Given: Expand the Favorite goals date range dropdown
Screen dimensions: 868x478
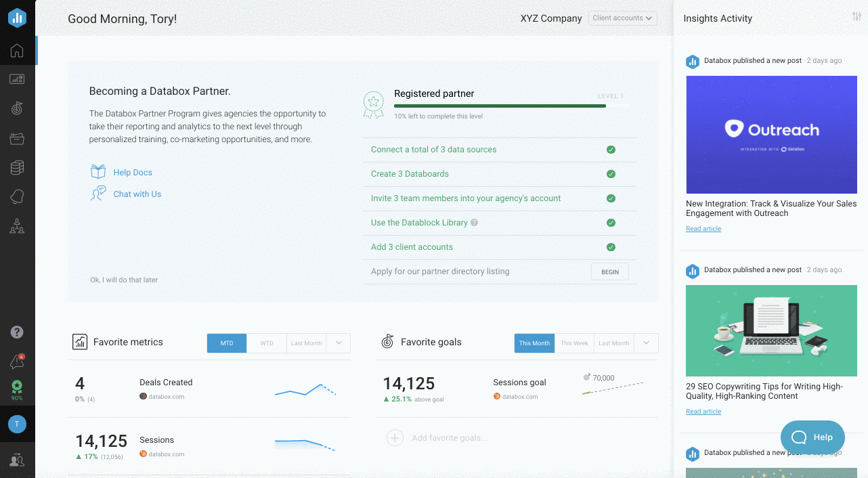Looking at the screenshot, I should point(647,343).
